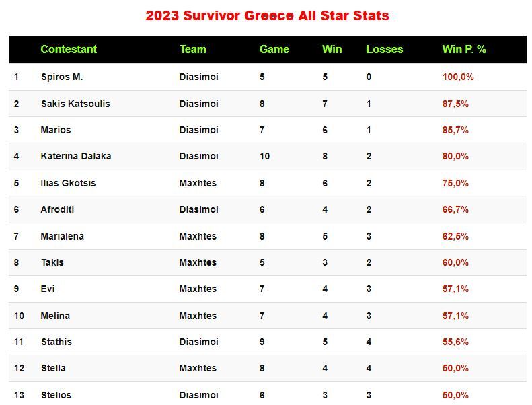
Task: Click the Game column header
Action: 274,49
